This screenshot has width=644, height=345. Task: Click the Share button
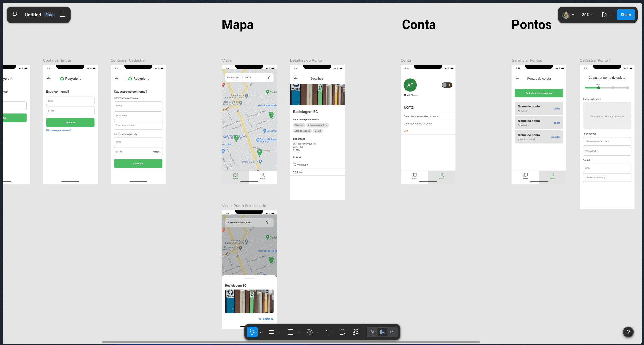click(626, 15)
